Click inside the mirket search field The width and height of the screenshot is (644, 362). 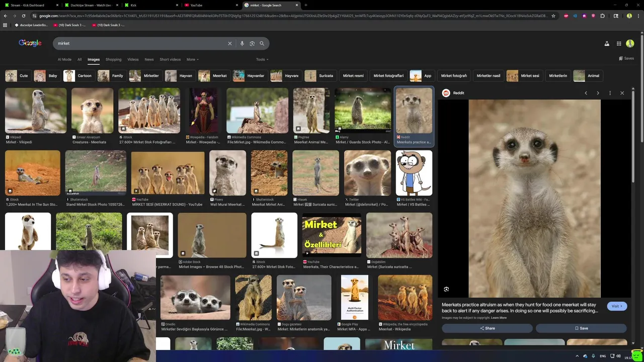click(x=141, y=43)
